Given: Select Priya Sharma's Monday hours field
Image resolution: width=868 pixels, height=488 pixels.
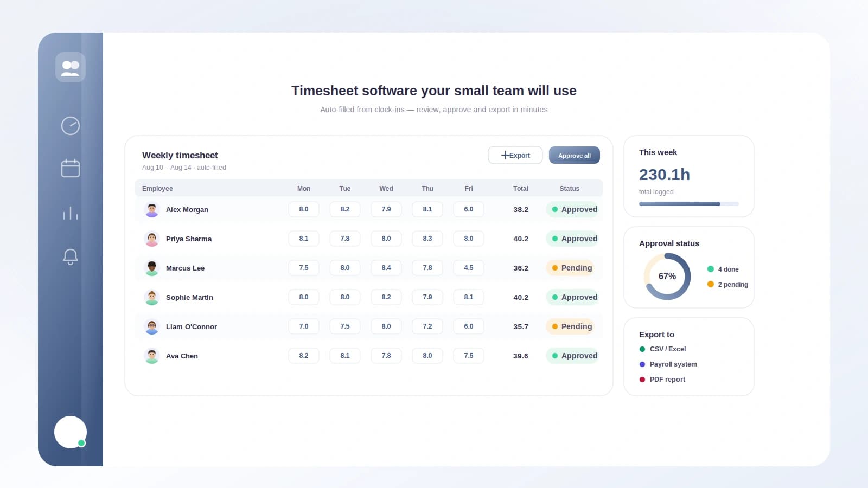Looking at the screenshot, I should (304, 239).
